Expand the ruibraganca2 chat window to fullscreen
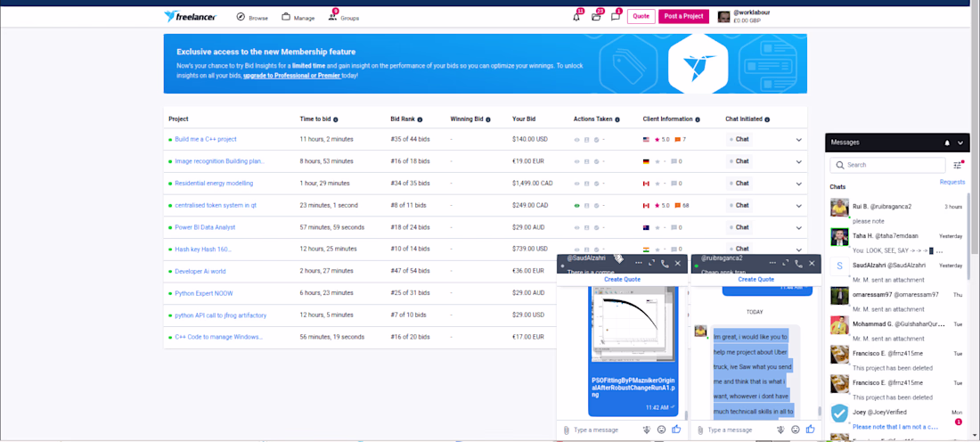The height and width of the screenshot is (442, 980). 786,263
